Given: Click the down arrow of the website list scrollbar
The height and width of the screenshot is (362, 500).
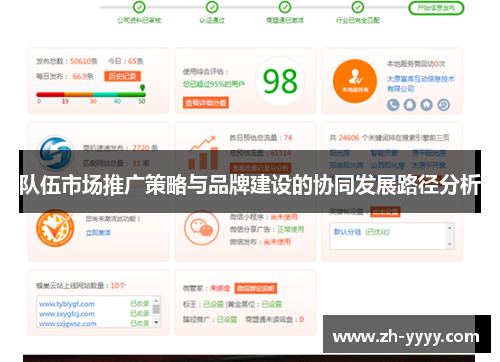Looking at the screenshot, I should (x=156, y=323).
